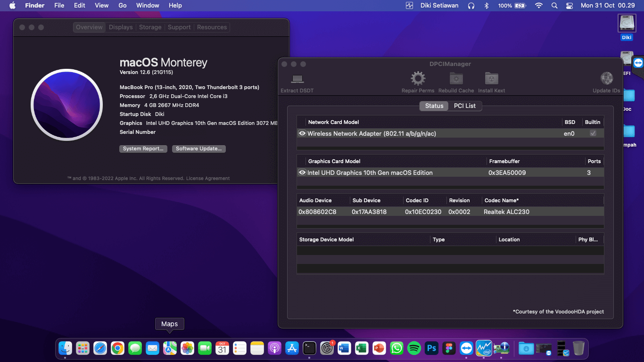Open Maps from the Dock
This screenshot has width=644, height=362.
pyautogui.click(x=170, y=348)
